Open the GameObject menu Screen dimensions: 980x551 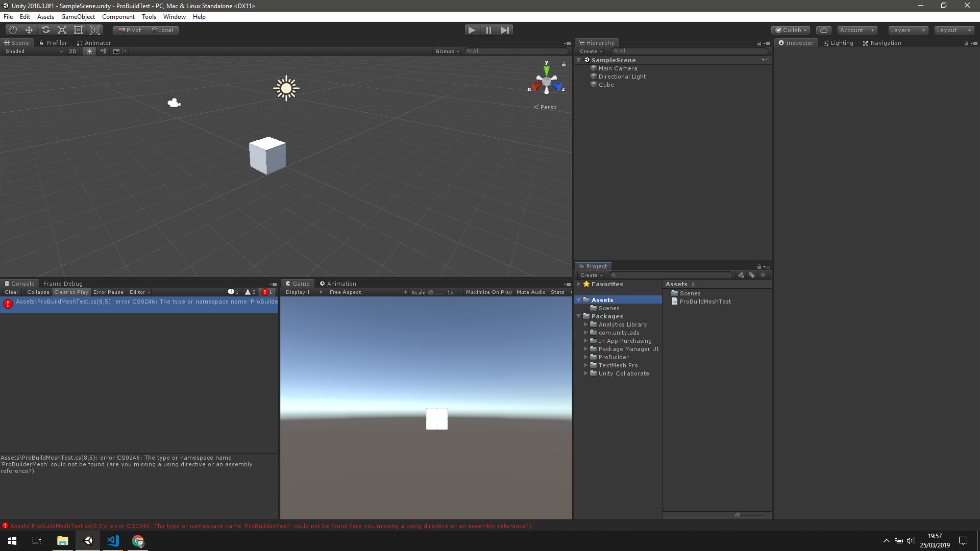78,16
